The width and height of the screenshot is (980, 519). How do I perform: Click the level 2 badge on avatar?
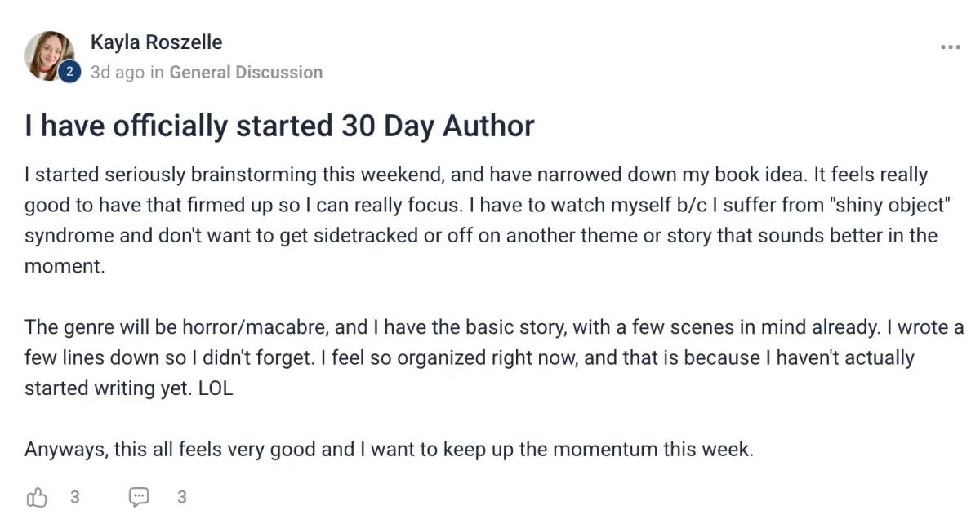point(69,73)
